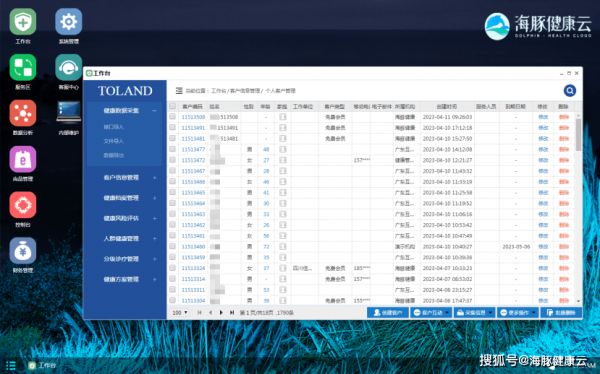This screenshot has height=374, width=600.
Task: Tick the checkbox for customer 11513324
Action: coord(172,268)
